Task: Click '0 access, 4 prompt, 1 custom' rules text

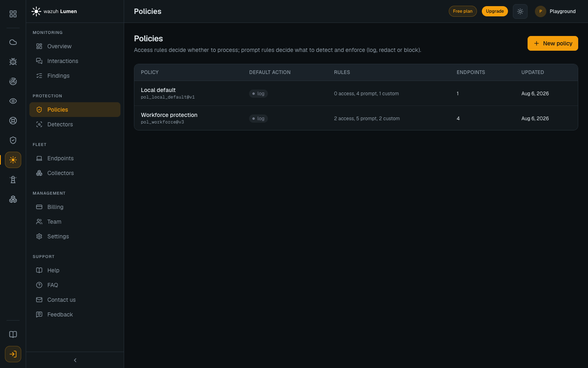Action: (366, 94)
